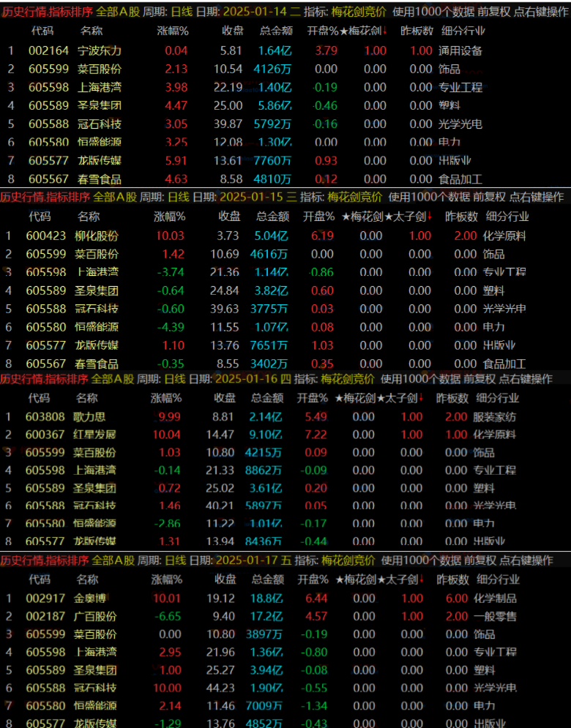Click 梅花剑竞价 indicator in 01-14 header
This screenshot has width=571, height=728.
click(359, 12)
